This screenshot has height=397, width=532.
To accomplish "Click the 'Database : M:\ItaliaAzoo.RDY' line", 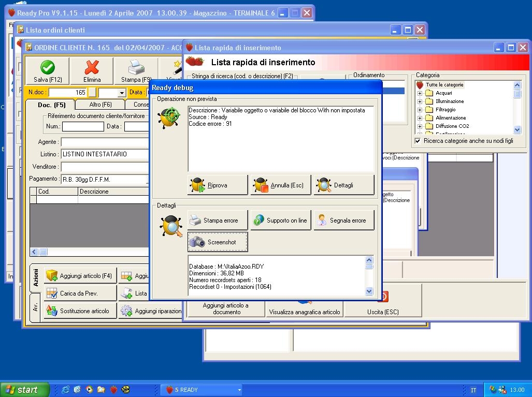I will [226, 267].
